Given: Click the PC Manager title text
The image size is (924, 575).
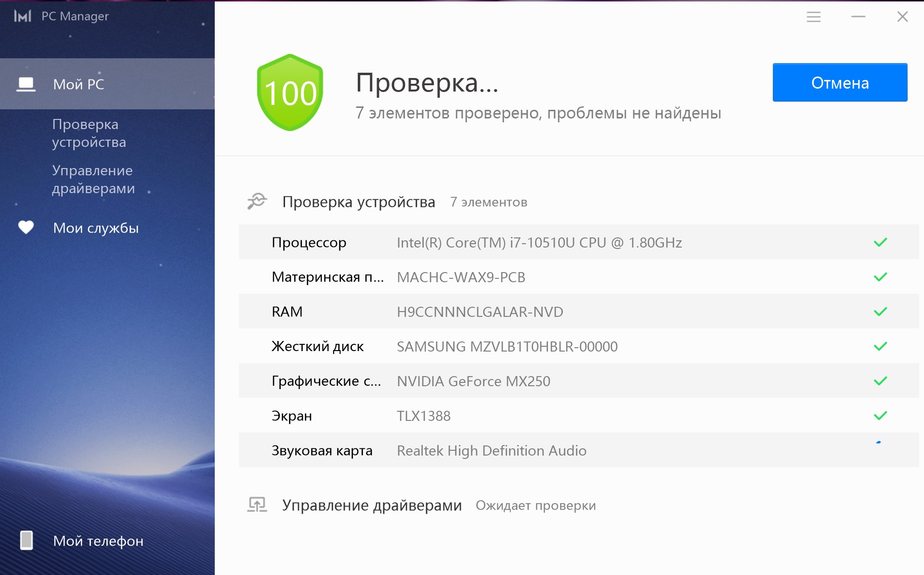Looking at the screenshot, I should [x=75, y=16].
